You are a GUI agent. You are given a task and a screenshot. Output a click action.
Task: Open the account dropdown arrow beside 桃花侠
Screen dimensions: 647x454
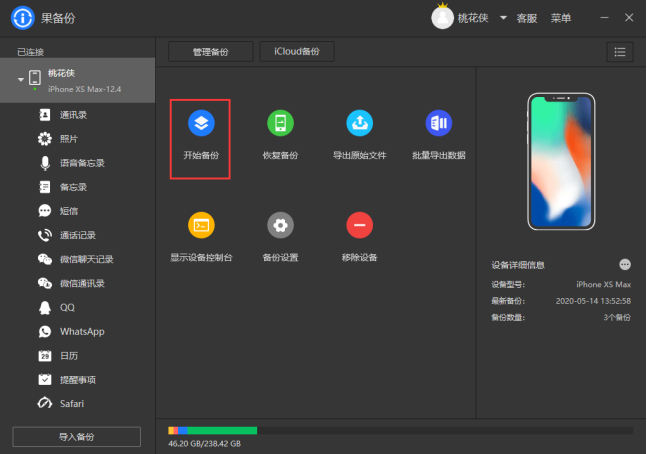point(503,18)
